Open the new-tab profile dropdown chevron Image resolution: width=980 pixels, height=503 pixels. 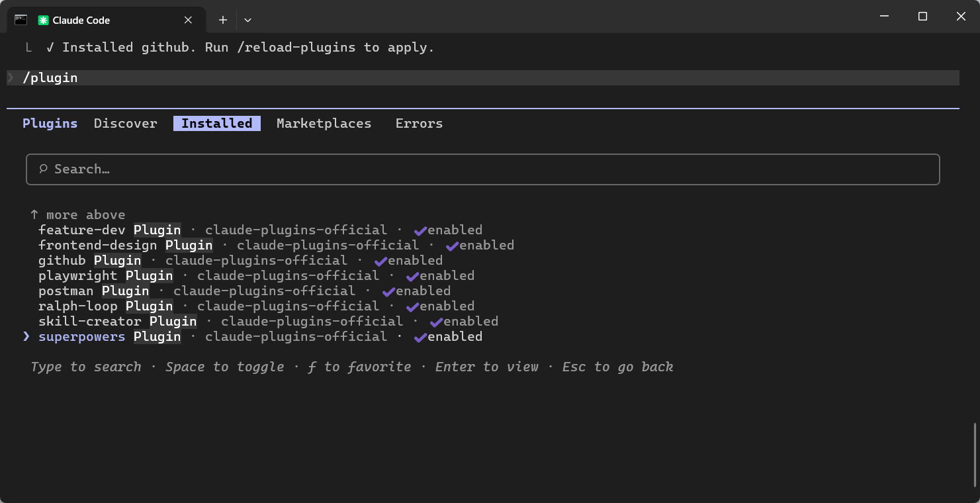click(247, 20)
